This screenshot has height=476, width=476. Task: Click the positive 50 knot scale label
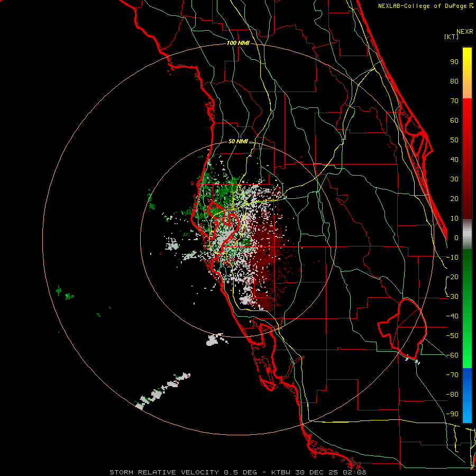coord(454,140)
